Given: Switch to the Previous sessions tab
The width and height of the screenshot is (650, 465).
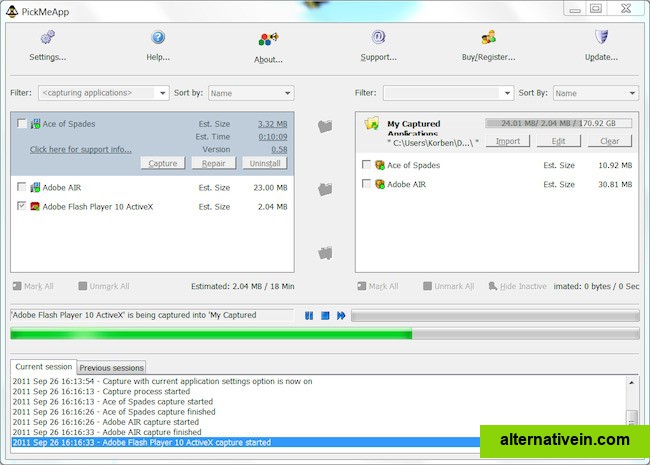Looking at the screenshot, I should [112, 368].
